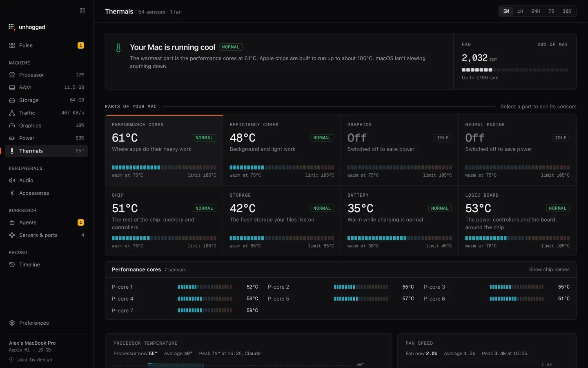Click the P-core 7 59°C value
Screen dimensions: 588x368
pyautogui.click(x=252, y=311)
